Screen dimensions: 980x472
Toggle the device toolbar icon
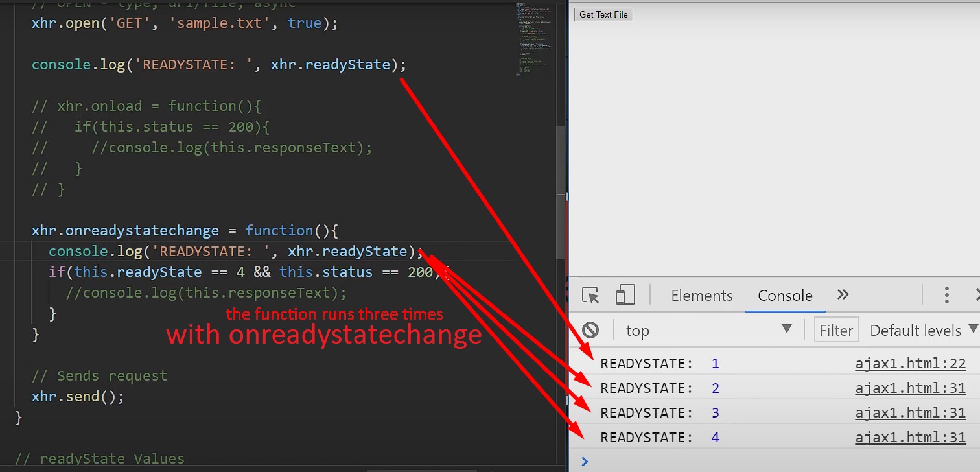tap(625, 296)
